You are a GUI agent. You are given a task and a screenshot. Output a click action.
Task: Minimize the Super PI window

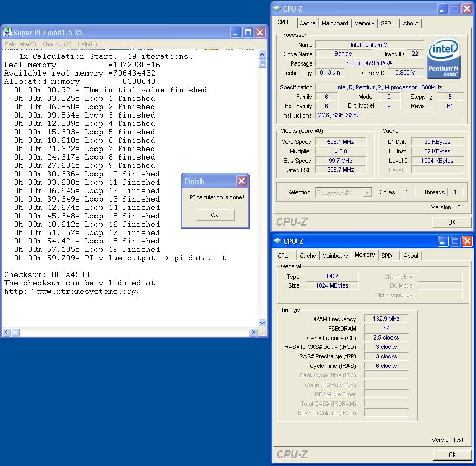pyautogui.click(x=236, y=32)
